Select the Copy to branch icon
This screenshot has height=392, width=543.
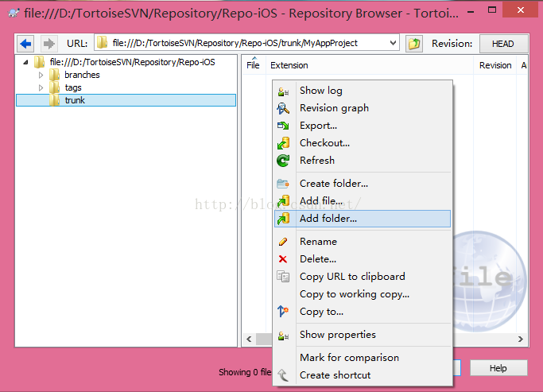(x=283, y=312)
